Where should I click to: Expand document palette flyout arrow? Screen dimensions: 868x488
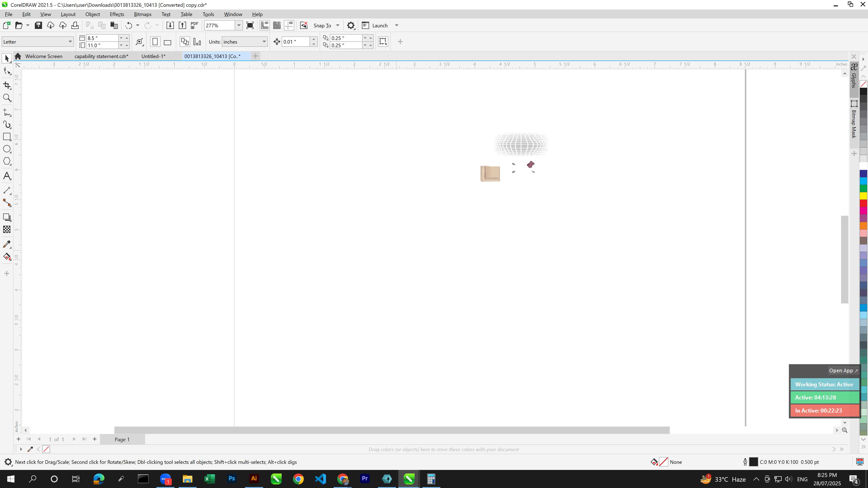pyautogui.click(x=21, y=449)
